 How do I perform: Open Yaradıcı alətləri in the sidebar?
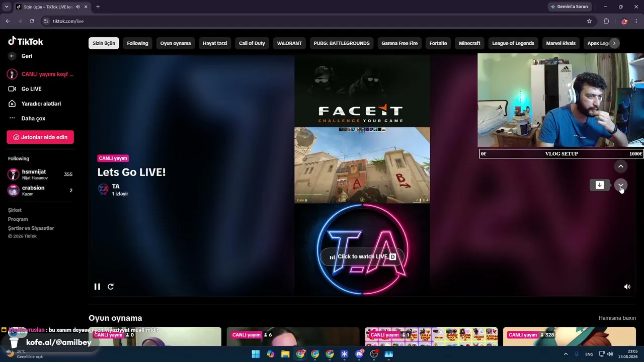pos(41,104)
